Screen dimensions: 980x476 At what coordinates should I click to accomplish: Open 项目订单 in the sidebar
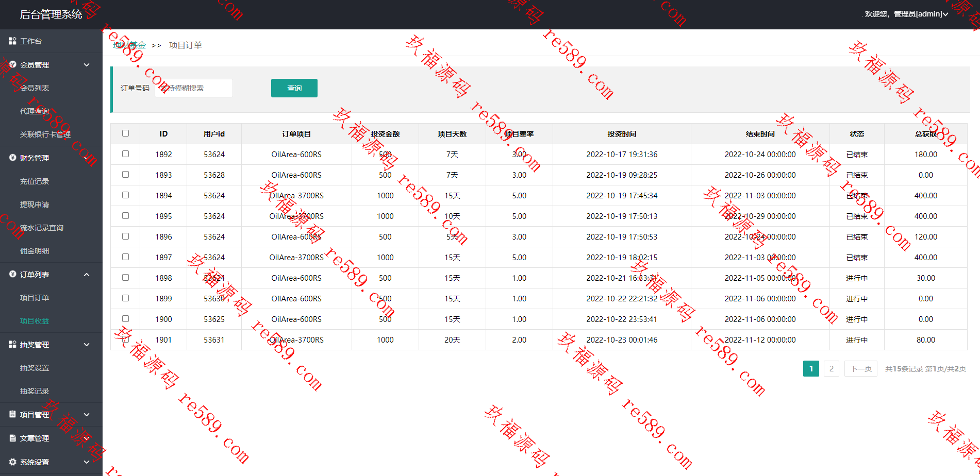(35, 298)
